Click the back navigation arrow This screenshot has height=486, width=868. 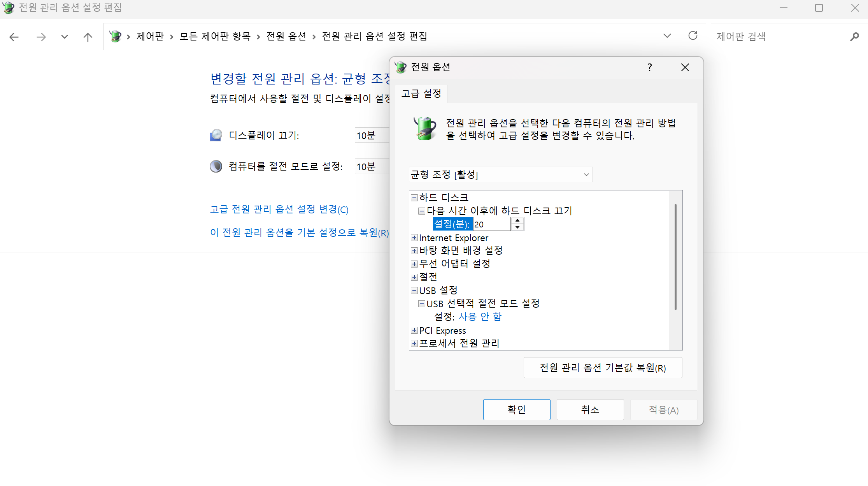pos(14,37)
